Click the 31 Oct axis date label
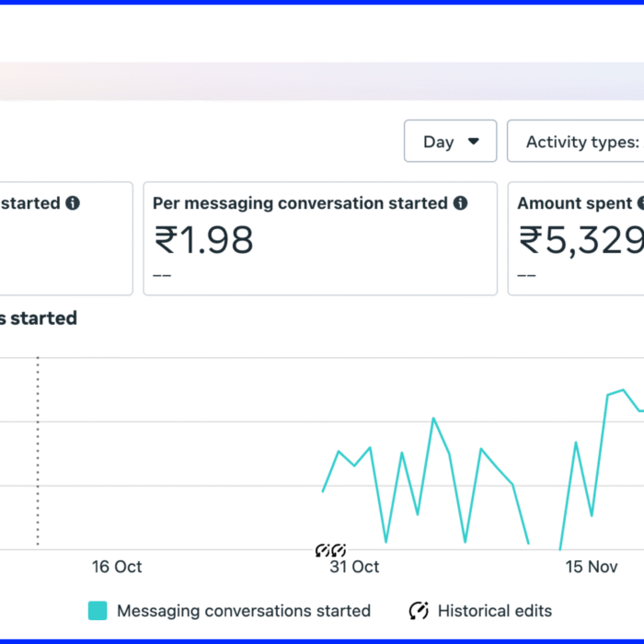This screenshot has height=644, width=644. (x=354, y=567)
